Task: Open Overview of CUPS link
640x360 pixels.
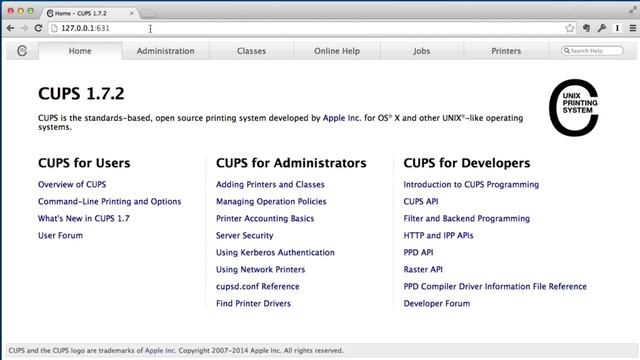Action: click(72, 184)
